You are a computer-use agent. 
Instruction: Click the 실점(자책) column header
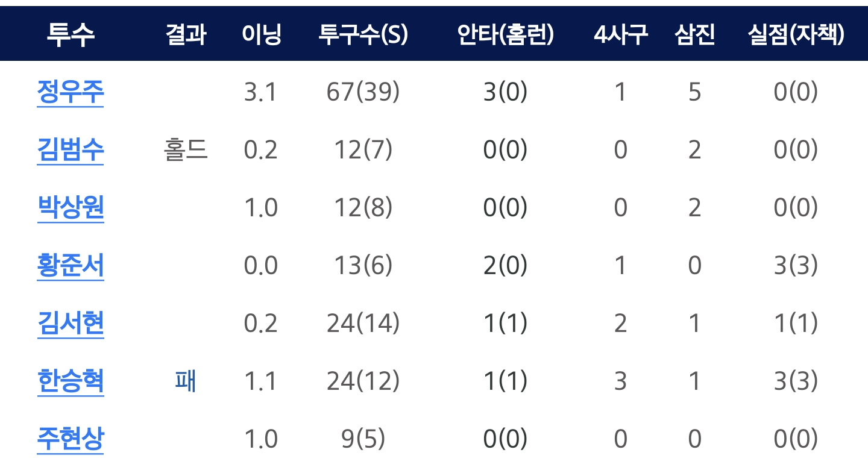click(x=796, y=35)
